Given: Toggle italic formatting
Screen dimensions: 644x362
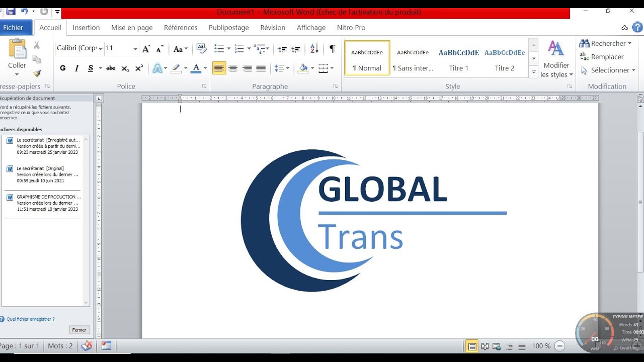Looking at the screenshot, I should click(x=76, y=68).
